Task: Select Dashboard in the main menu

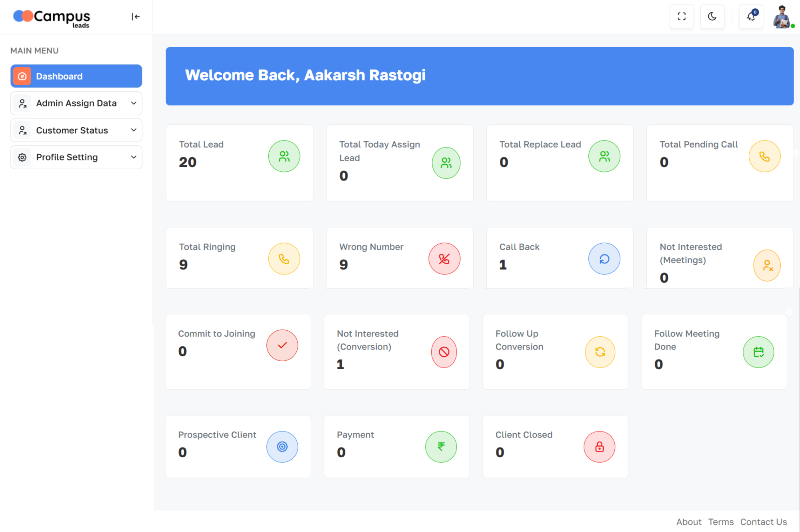Action: point(76,76)
